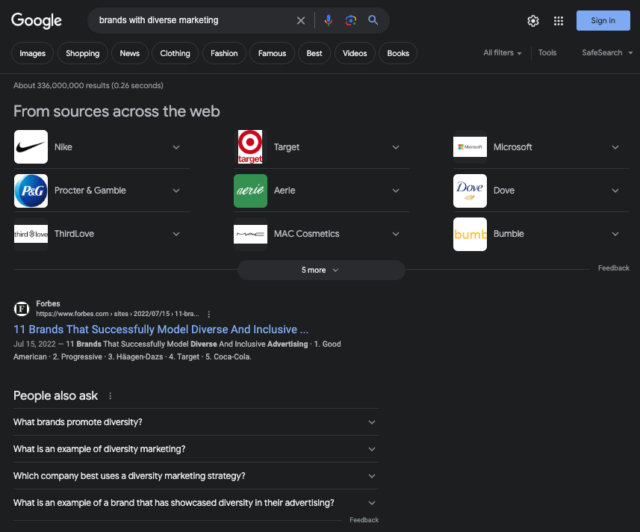This screenshot has height=532, width=640.
Task: Expand the Aerie entry chevron
Action: point(396,191)
